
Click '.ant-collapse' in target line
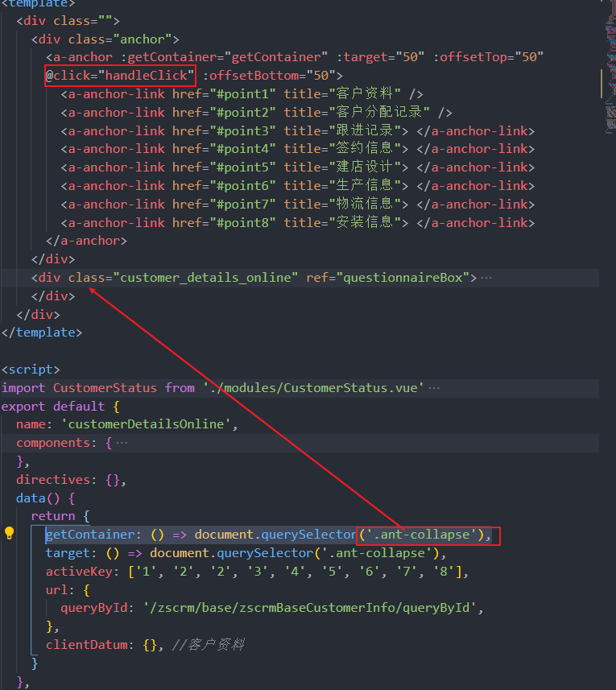click(377, 554)
